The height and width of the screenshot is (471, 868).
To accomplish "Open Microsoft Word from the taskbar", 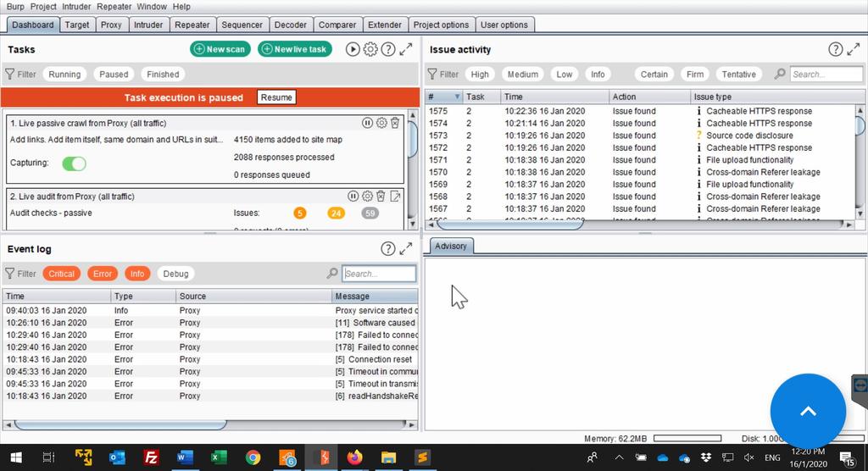I will pyautogui.click(x=184, y=457).
